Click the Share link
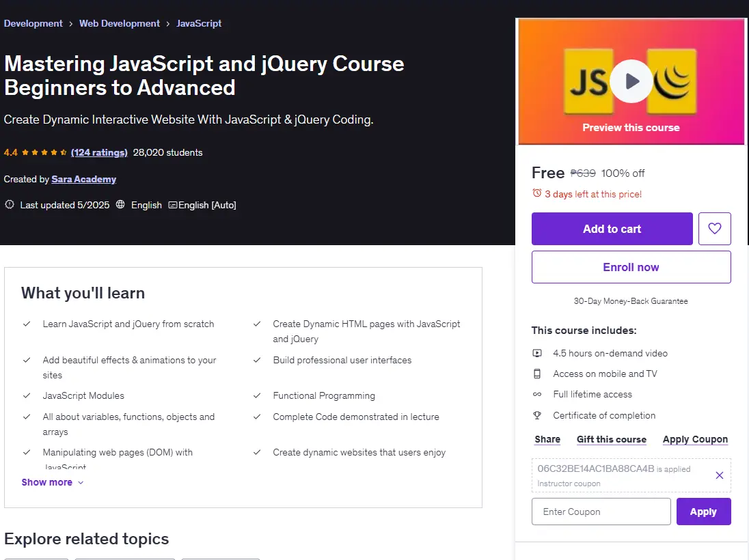 coord(547,439)
